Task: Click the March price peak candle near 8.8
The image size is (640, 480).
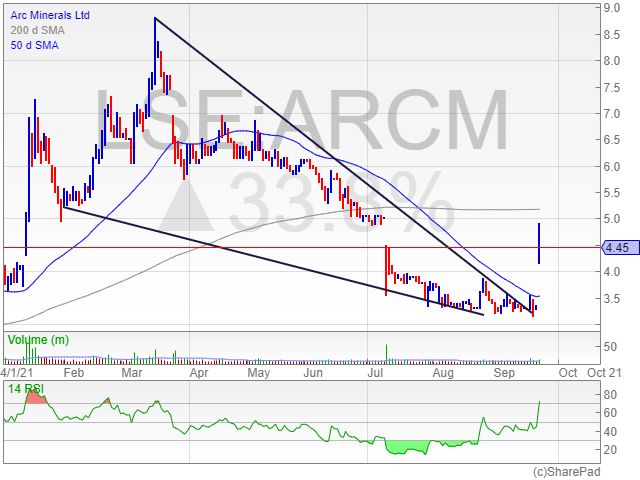Action: pos(155,51)
